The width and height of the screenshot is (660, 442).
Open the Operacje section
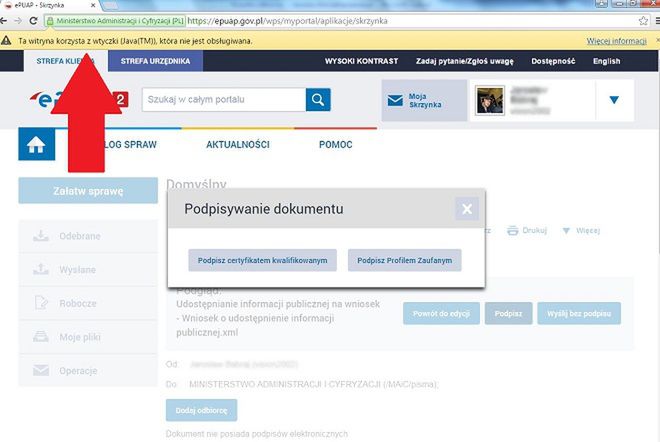tap(88, 371)
